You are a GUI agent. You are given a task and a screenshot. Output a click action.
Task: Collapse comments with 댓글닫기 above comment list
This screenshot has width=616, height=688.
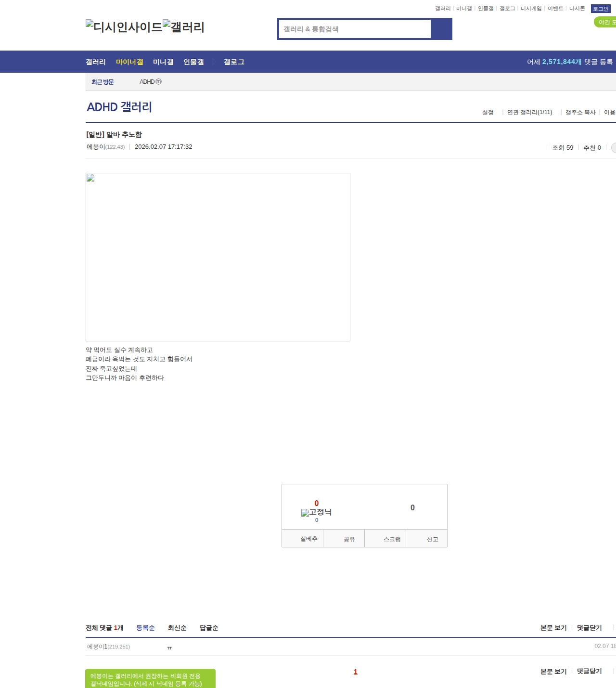(x=589, y=628)
